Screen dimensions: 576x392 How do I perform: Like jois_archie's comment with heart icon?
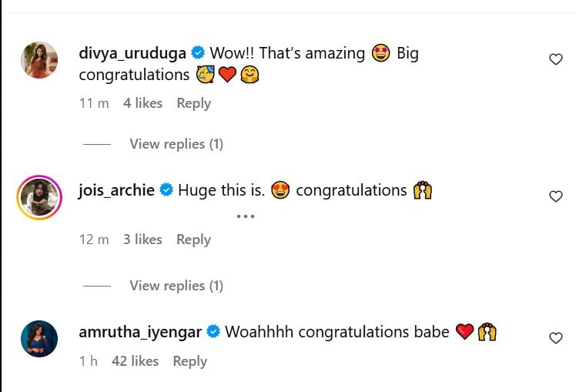555,196
